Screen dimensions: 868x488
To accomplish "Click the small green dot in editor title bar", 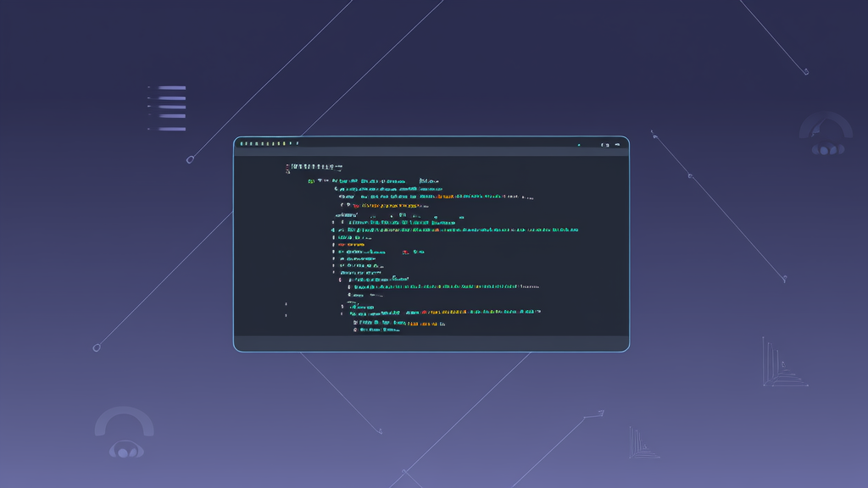I will coord(580,145).
